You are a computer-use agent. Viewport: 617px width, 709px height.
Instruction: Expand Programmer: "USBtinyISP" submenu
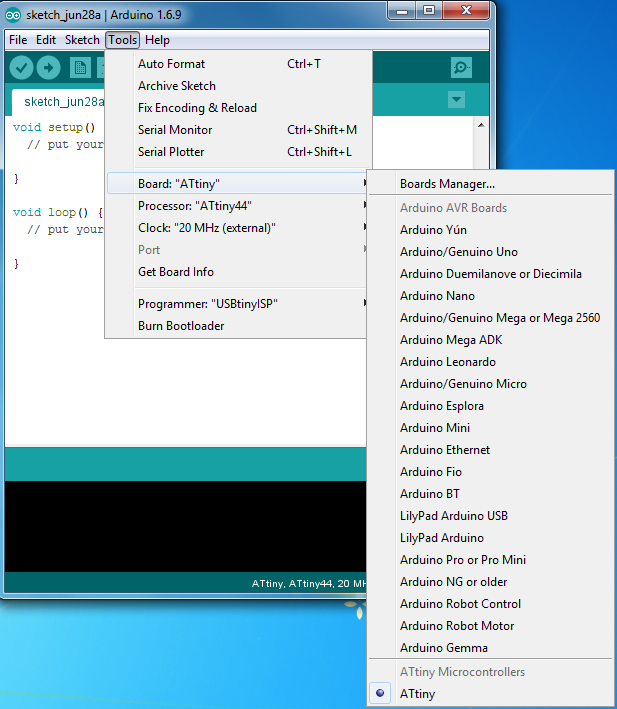click(x=237, y=304)
